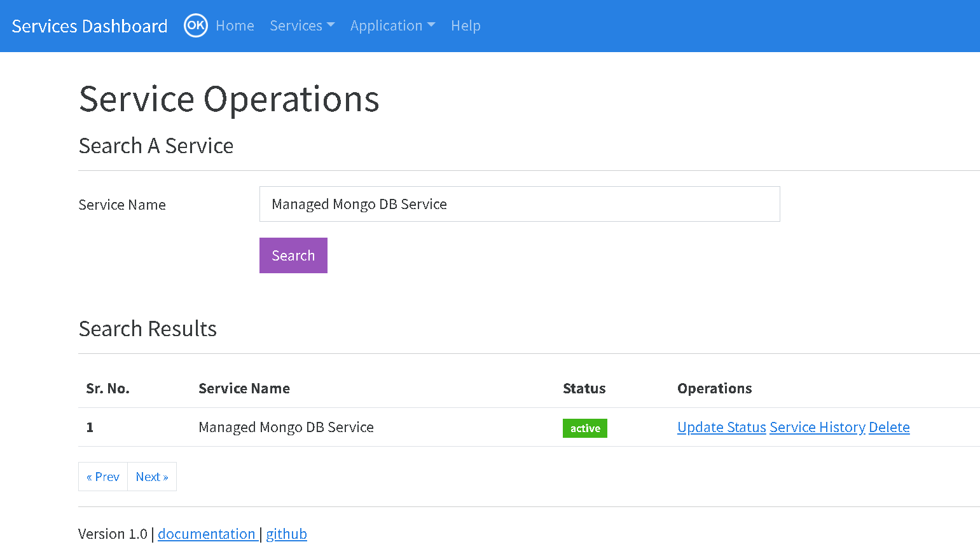Open the documentation footer link
Image resolution: width=980 pixels, height=549 pixels.
tap(207, 534)
